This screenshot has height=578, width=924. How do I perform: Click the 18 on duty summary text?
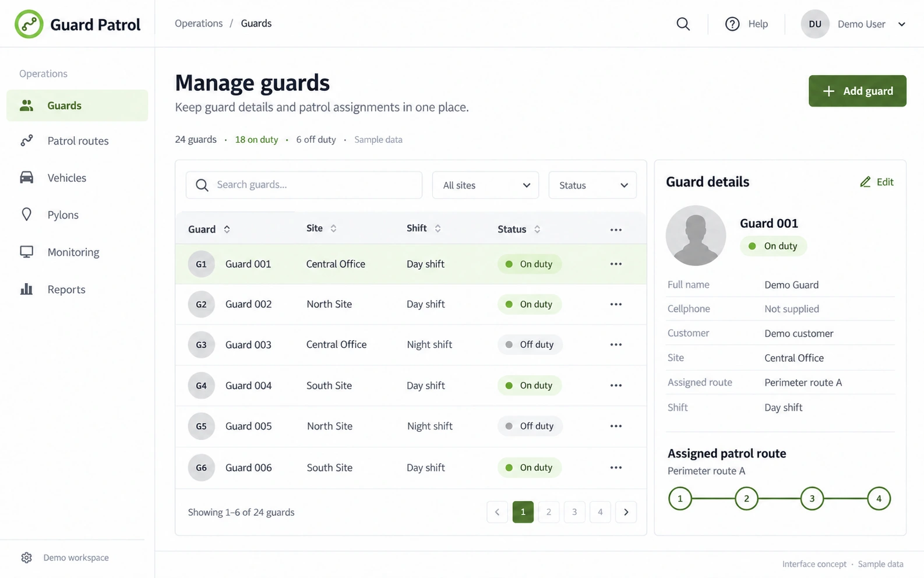(x=256, y=139)
